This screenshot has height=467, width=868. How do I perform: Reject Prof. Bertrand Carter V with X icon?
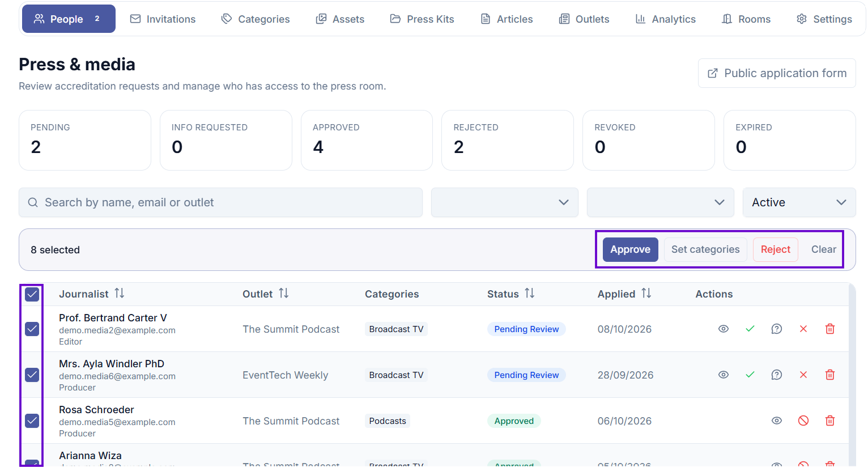(x=803, y=329)
